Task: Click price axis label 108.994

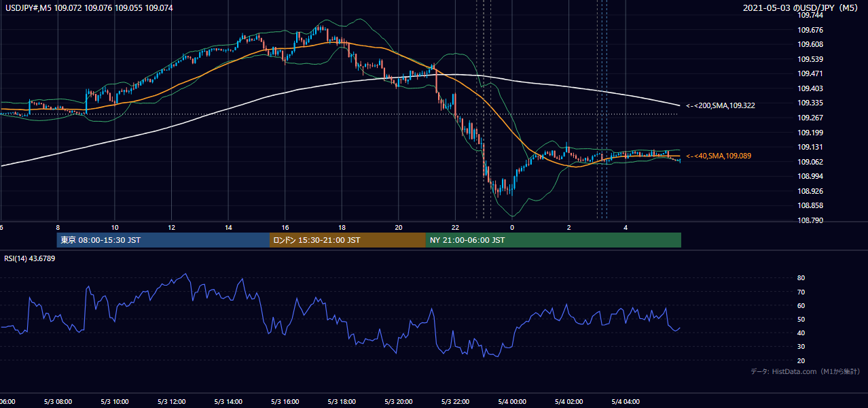Action: 810,177
